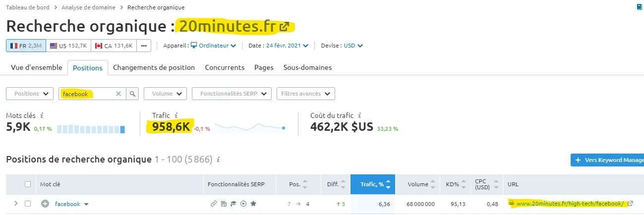Click info icon next to Mots clés

coord(42,115)
